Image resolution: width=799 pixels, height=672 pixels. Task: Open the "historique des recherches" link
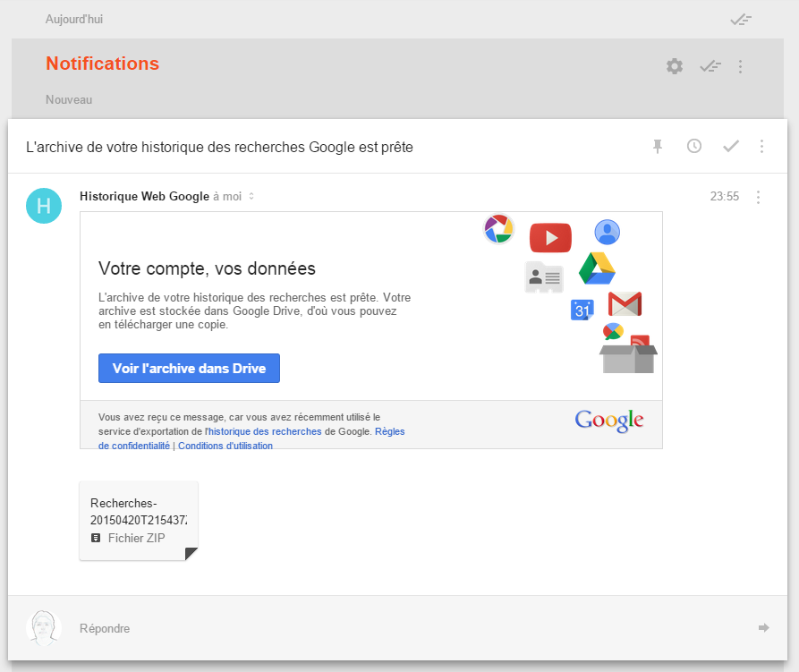coord(265,431)
